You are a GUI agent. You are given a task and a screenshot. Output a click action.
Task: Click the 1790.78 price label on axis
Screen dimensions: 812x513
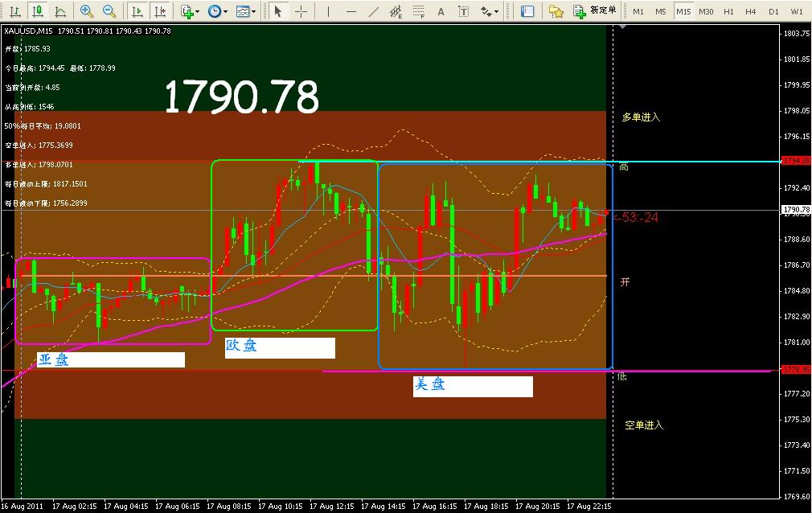click(x=795, y=210)
